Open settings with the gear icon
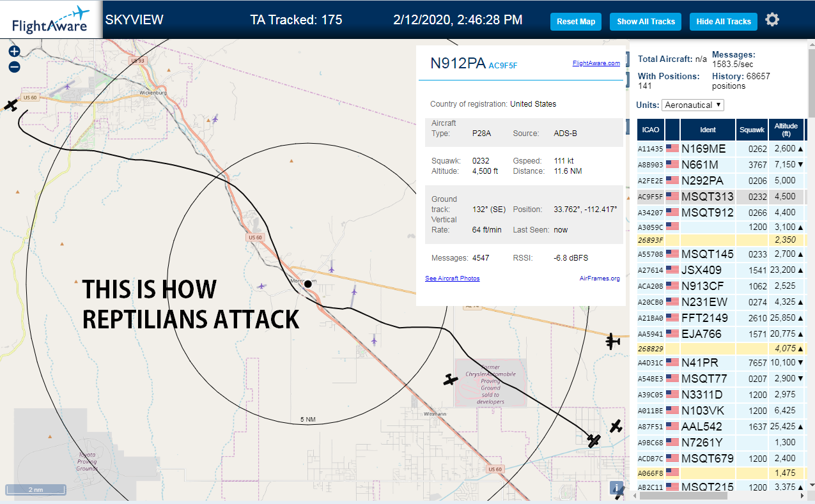815x504 pixels. [772, 20]
